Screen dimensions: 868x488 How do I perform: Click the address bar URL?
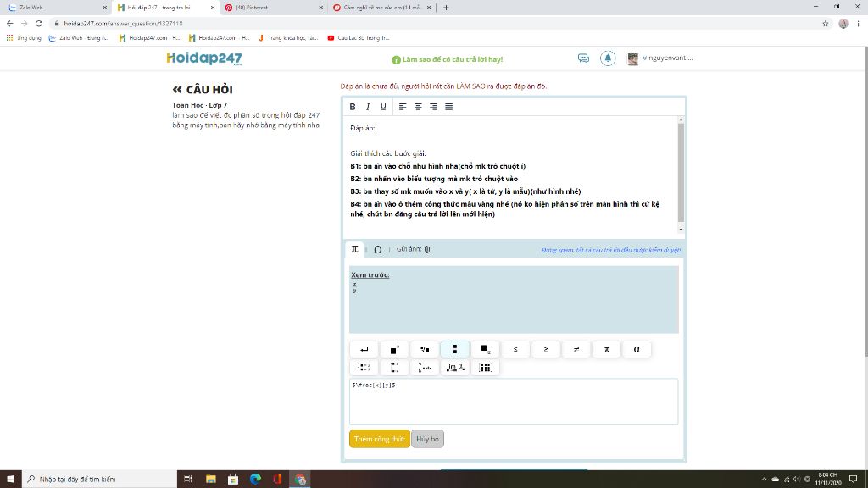click(x=123, y=23)
